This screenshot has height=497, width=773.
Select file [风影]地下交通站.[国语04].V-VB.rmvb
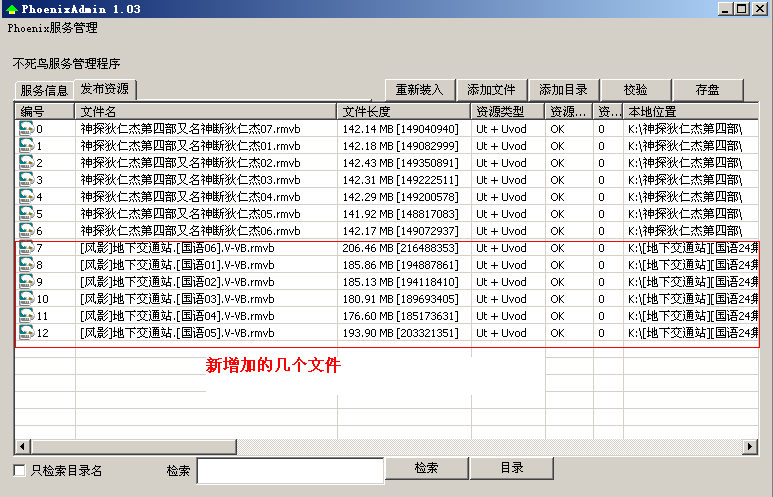click(x=177, y=316)
